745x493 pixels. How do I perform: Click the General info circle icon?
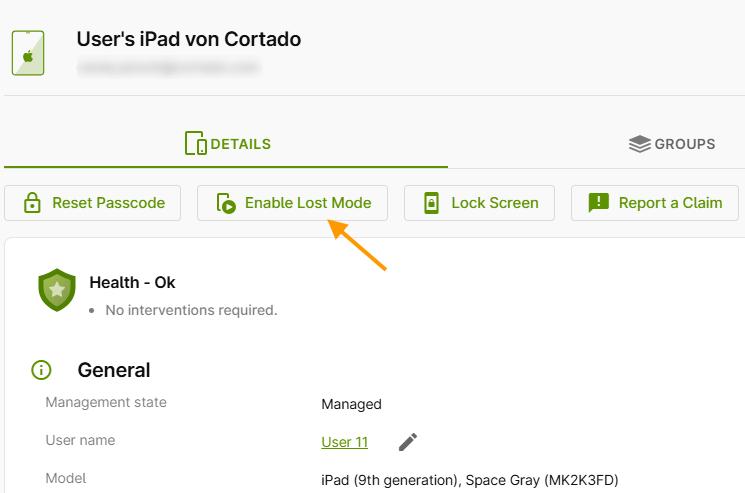coord(41,370)
